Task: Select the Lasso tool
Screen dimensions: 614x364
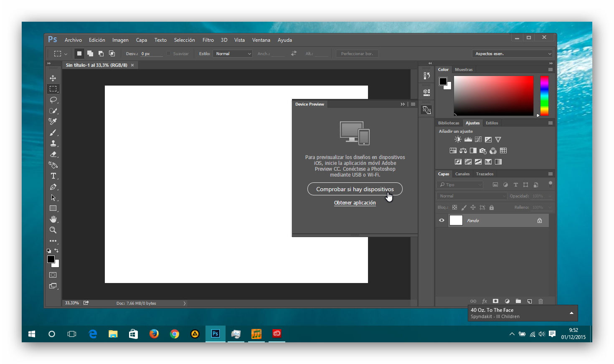Action: [x=53, y=100]
